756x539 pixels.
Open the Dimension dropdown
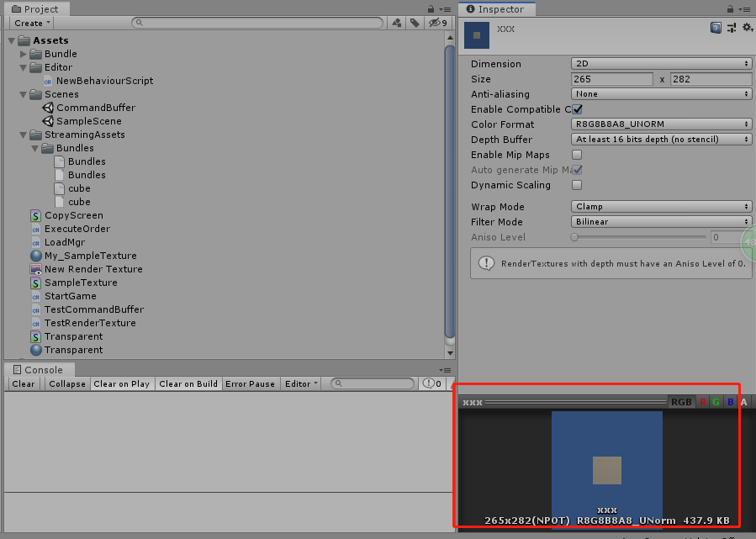tap(660, 63)
